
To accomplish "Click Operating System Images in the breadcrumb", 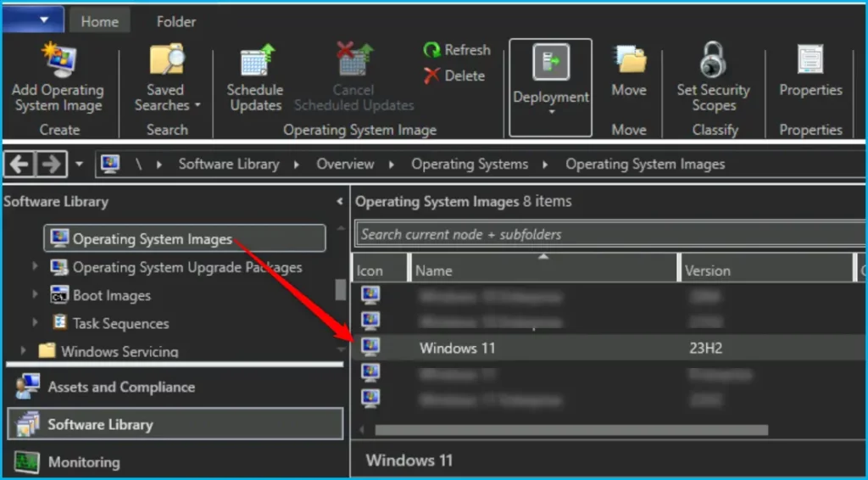I will click(645, 164).
